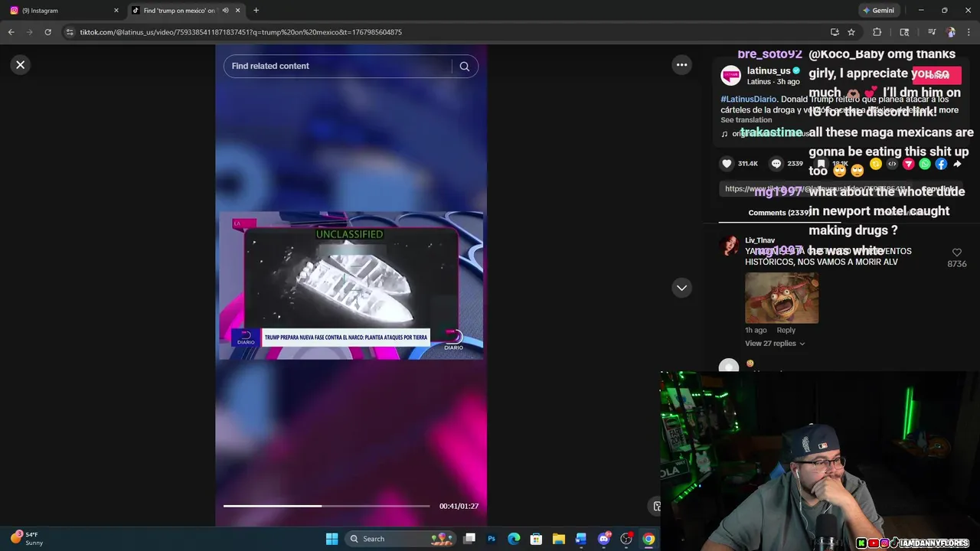Share the video to WhatsApp
Viewport: 980px width, 551px height.
tap(925, 164)
